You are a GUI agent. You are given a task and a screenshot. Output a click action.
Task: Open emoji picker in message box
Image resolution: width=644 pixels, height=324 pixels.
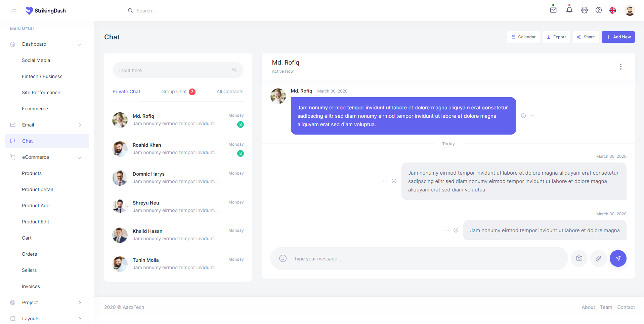point(283,258)
